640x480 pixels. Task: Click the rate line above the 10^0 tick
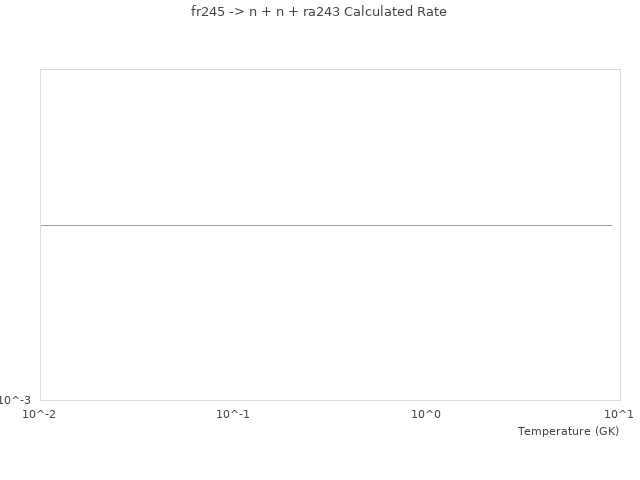(426, 226)
